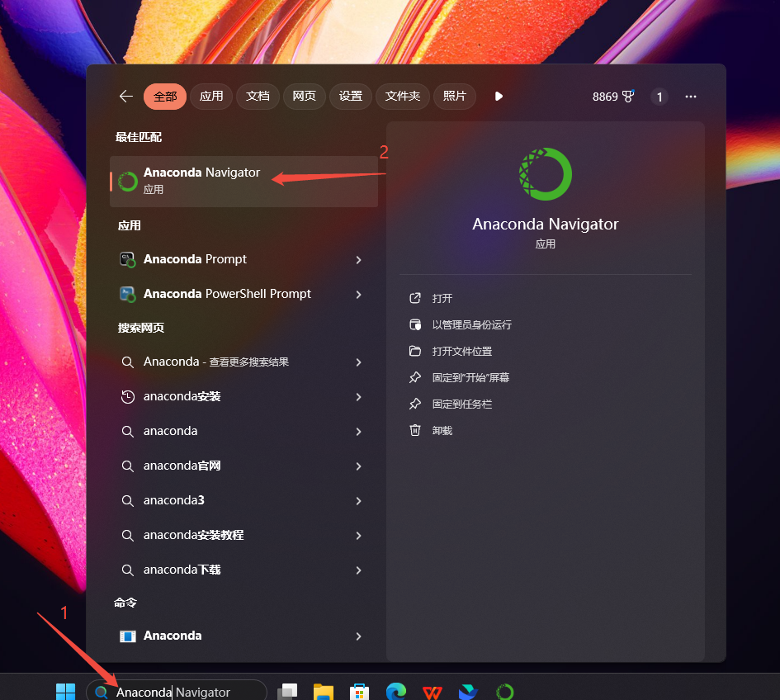This screenshot has height=700, width=780.
Task: Open the Microsoft Store from the taskbar
Action: point(359,690)
